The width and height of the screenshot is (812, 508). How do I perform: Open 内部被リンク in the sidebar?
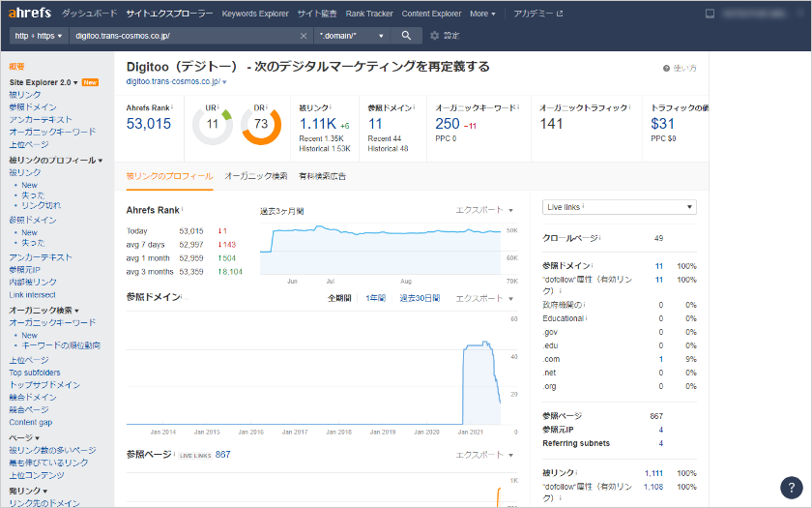pyautogui.click(x=33, y=282)
